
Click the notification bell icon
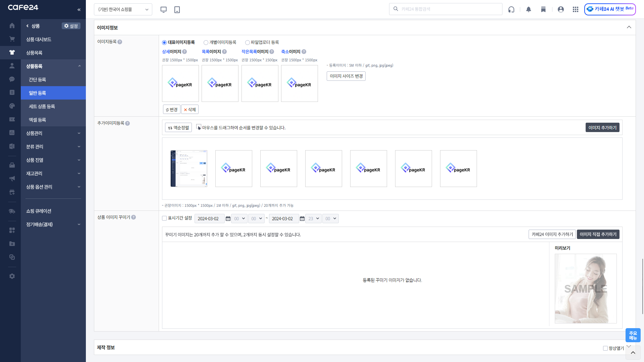click(x=529, y=9)
